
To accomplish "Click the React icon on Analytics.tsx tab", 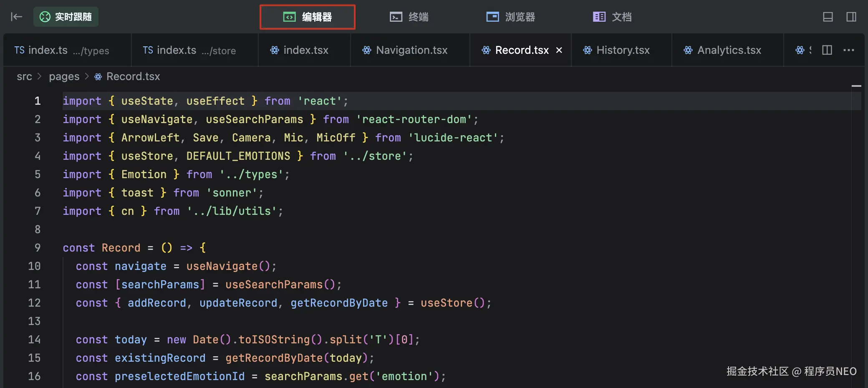I will pos(688,50).
